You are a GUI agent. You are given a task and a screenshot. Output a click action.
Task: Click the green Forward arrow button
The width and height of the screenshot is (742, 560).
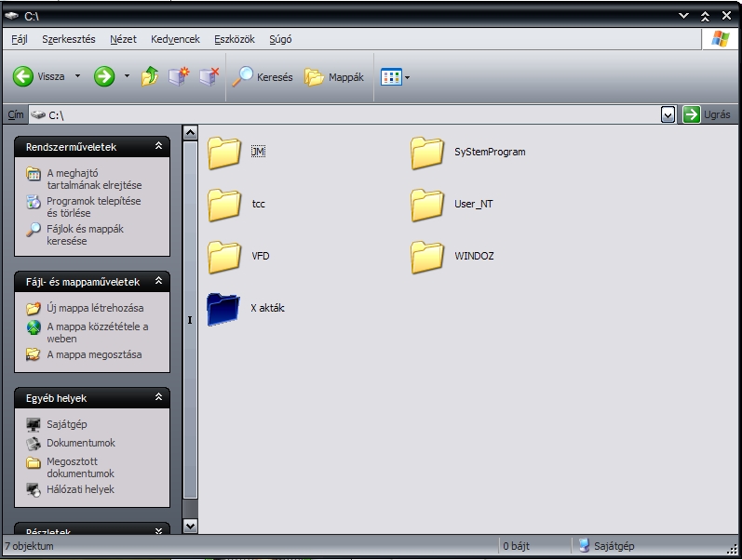pyautogui.click(x=104, y=76)
